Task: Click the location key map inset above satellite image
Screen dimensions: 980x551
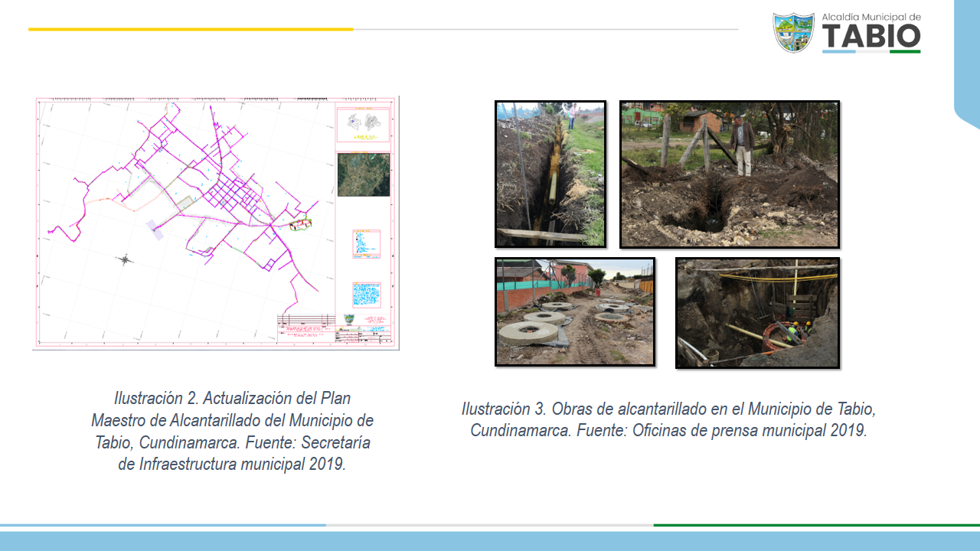Action: click(363, 124)
